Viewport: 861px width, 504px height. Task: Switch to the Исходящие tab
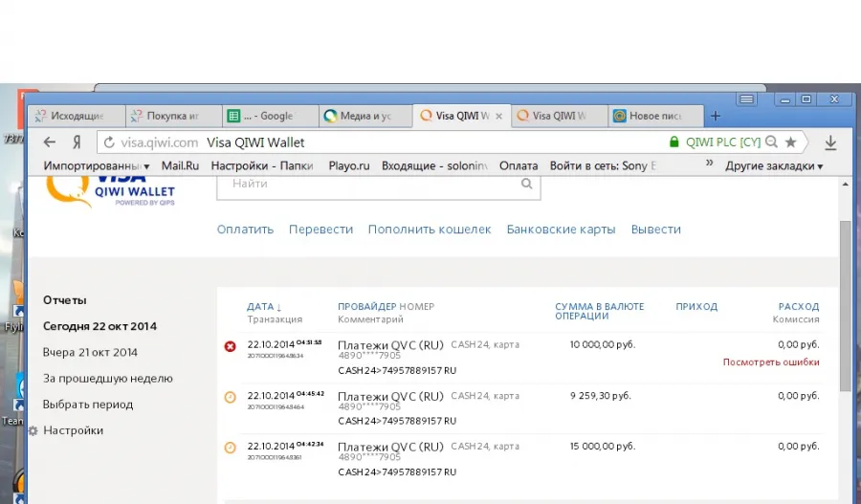[77, 116]
